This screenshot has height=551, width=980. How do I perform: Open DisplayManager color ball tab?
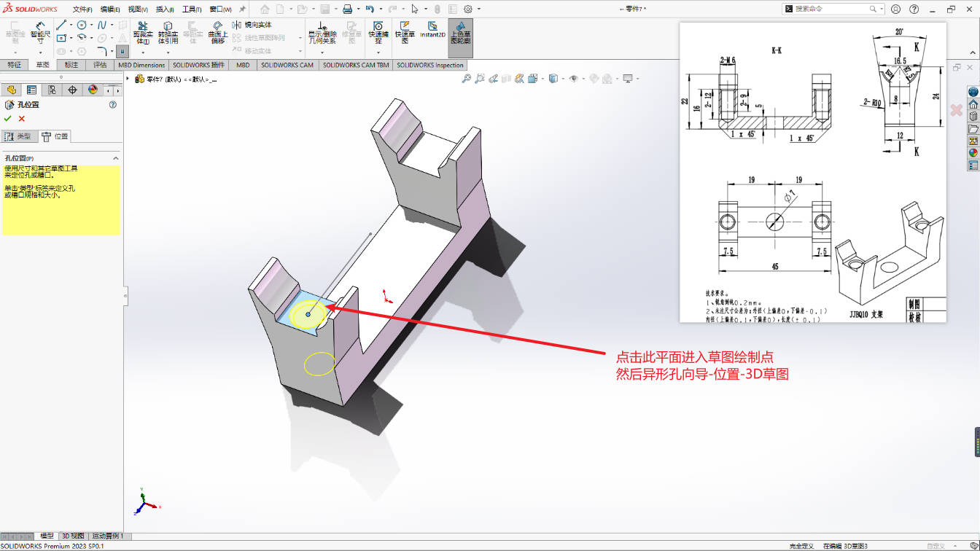pos(92,90)
